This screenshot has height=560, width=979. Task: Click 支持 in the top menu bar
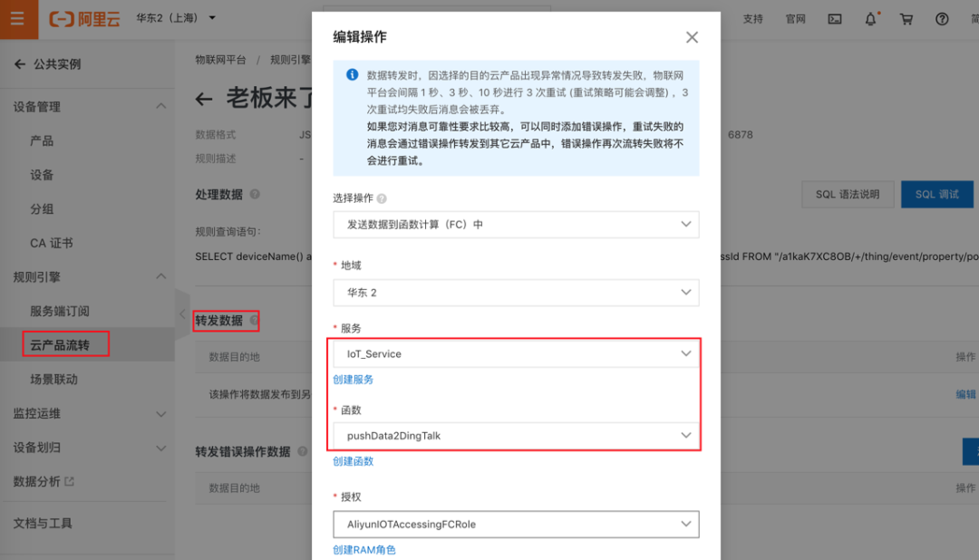752,18
